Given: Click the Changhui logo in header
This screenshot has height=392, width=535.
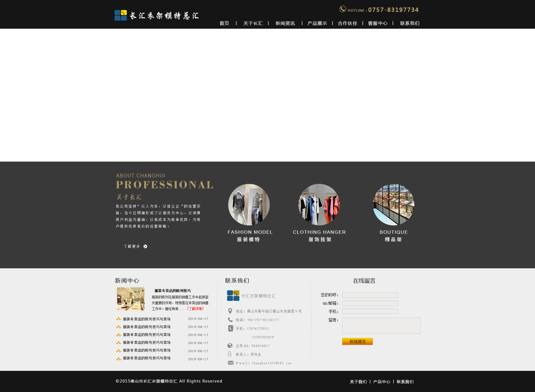Looking at the screenshot, I should (121, 15).
